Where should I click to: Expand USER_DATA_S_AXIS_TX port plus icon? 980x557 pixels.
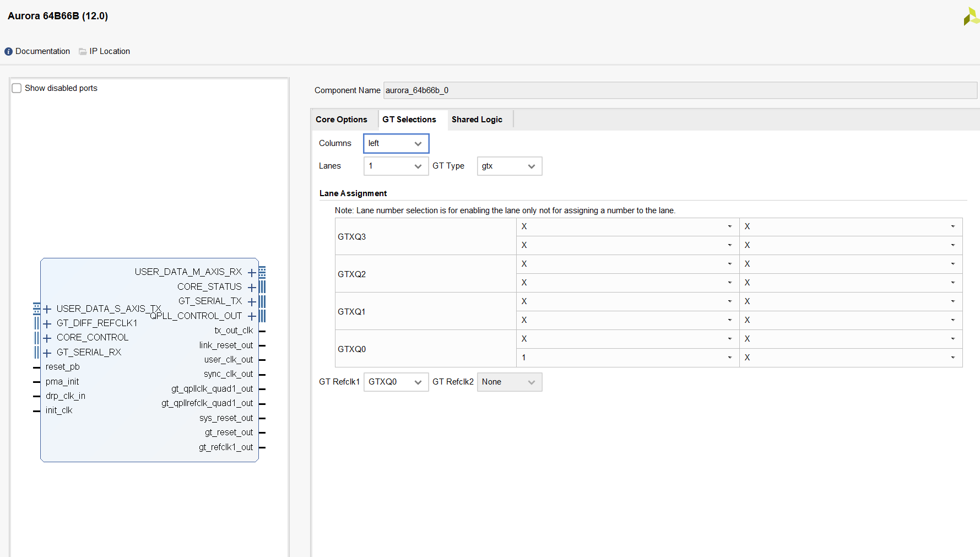(47, 309)
